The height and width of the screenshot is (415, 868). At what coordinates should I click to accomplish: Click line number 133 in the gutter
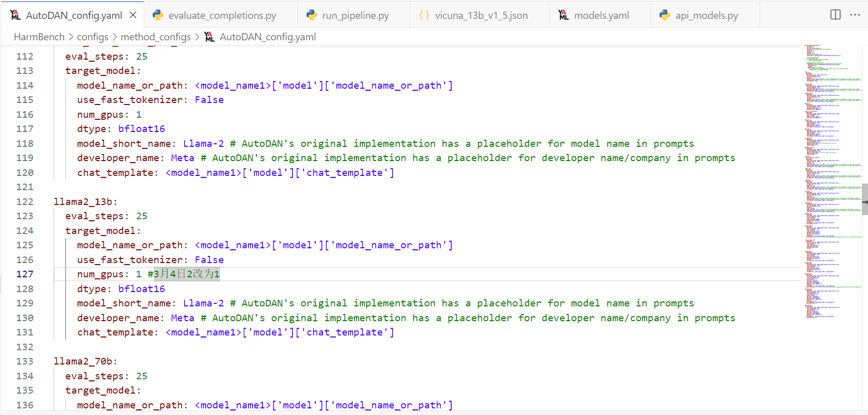[x=25, y=361]
